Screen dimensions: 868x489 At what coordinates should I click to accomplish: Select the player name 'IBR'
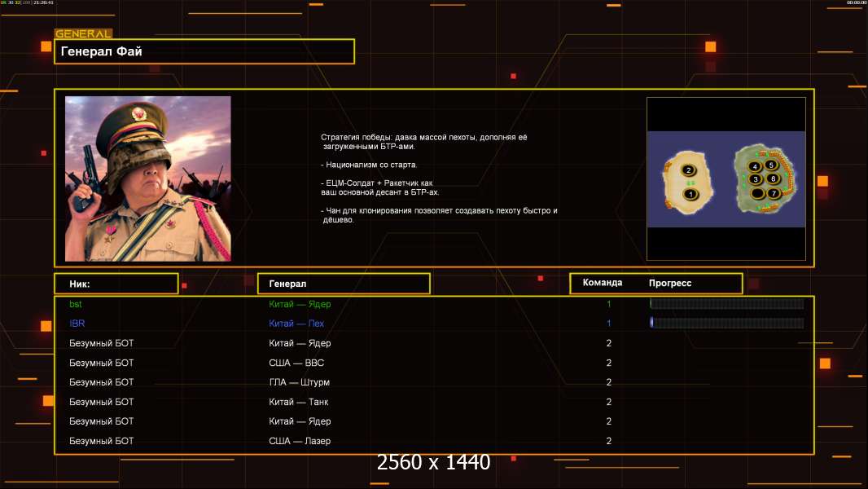coord(77,324)
